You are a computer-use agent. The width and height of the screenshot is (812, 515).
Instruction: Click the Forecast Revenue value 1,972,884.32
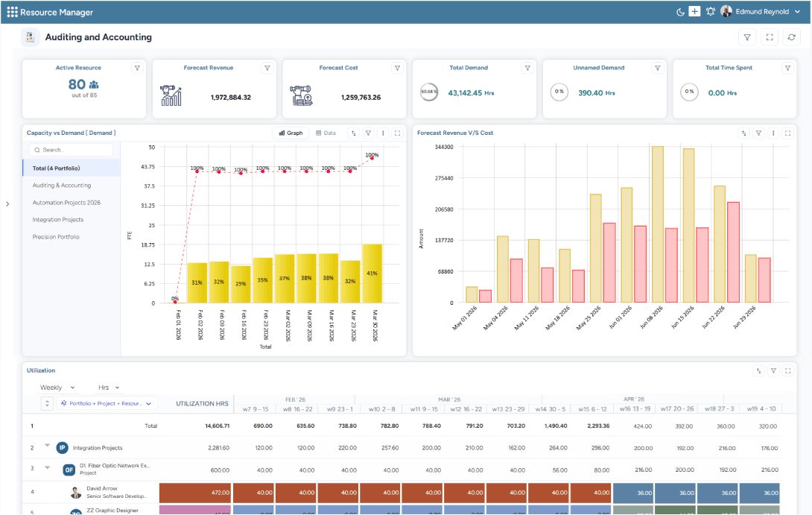pos(231,98)
